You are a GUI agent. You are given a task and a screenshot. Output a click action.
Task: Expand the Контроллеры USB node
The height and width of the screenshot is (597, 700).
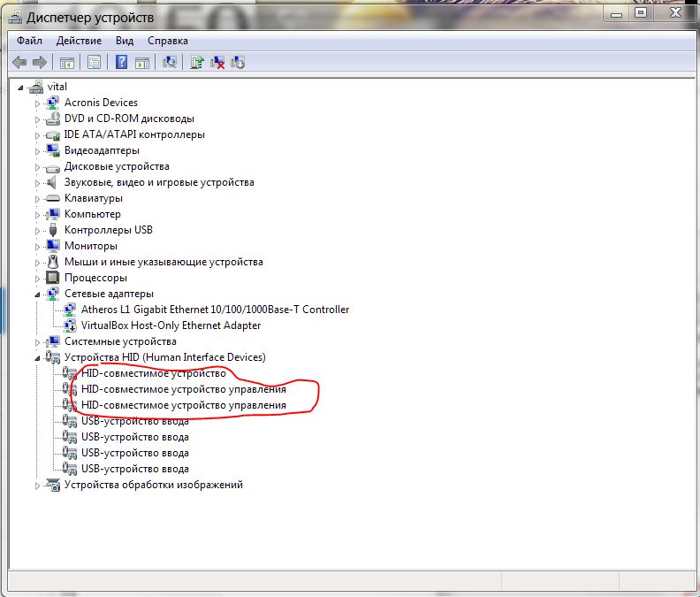point(37,231)
